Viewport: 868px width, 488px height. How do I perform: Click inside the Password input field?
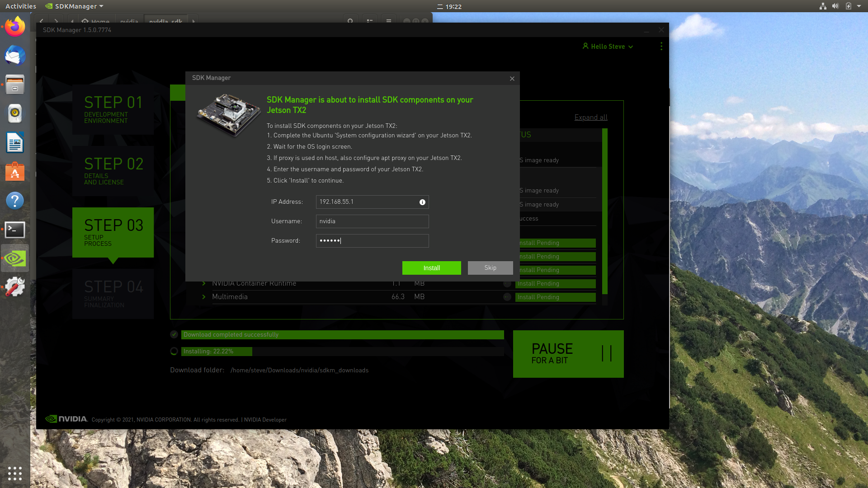[x=372, y=240]
